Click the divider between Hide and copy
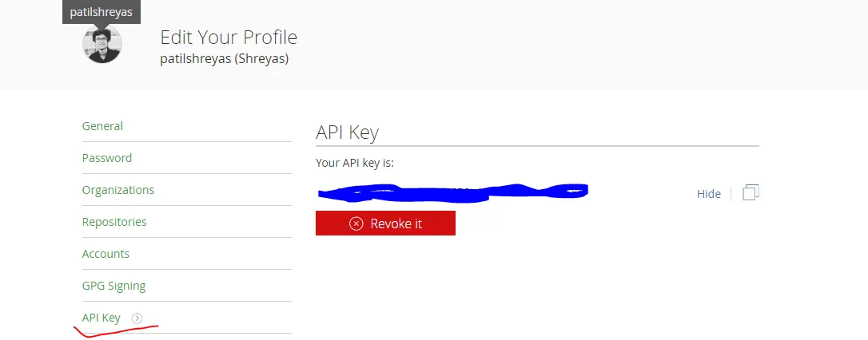This screenshot has height=340, width=868. point(731,194)
